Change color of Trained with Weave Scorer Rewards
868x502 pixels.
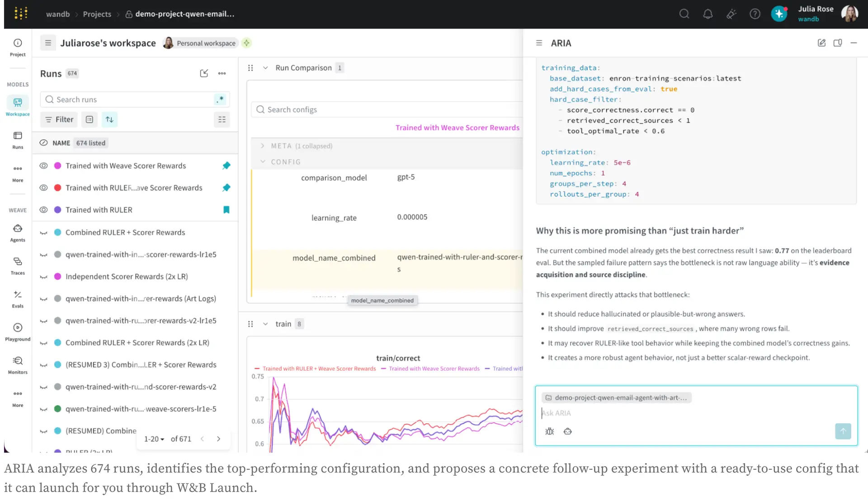(57, 166)
